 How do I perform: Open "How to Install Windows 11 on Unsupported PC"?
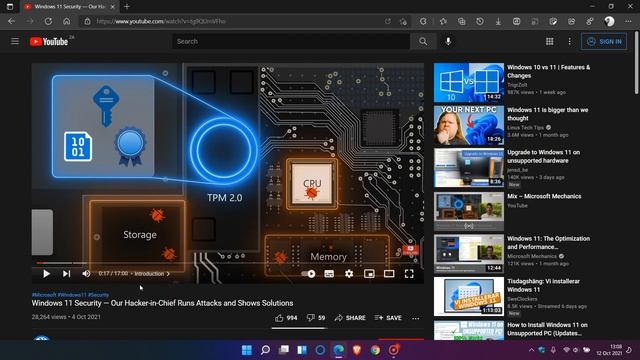click(x=547, y=329)
